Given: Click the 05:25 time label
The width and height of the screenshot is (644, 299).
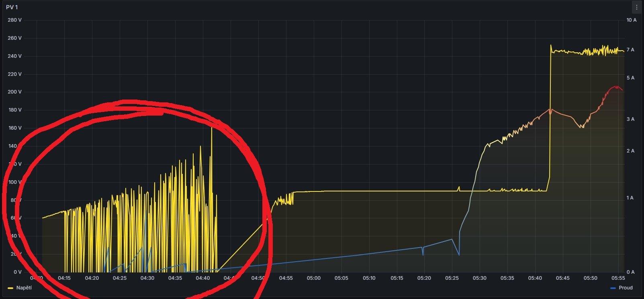Looking at the screenshot, I should (452, 278).
